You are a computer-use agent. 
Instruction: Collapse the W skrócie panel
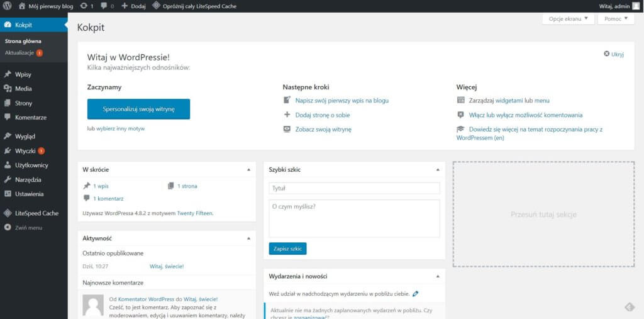pyautogui.click(x=248, y=170)
